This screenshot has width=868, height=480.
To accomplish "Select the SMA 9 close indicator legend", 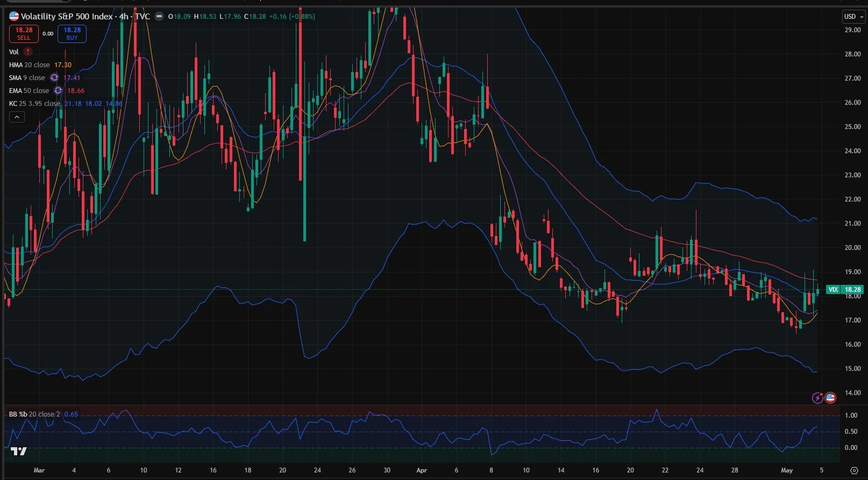I will pos(27,78).
